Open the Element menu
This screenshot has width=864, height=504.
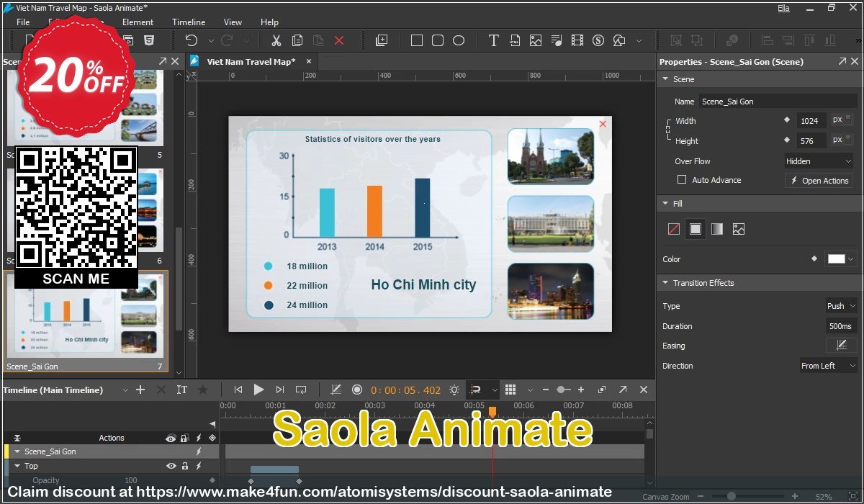coord(138,22)
